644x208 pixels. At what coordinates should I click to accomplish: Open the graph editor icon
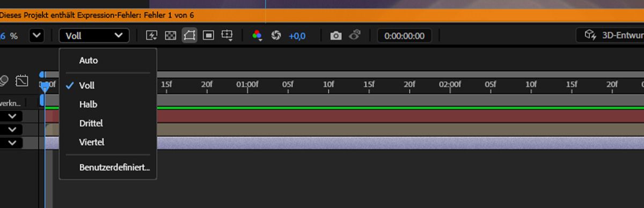(x=22, y=81)
